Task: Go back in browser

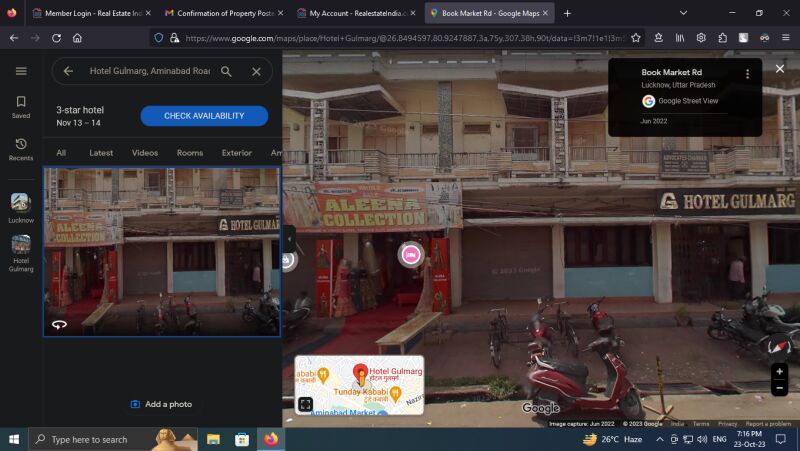Action: pos(14,38)
